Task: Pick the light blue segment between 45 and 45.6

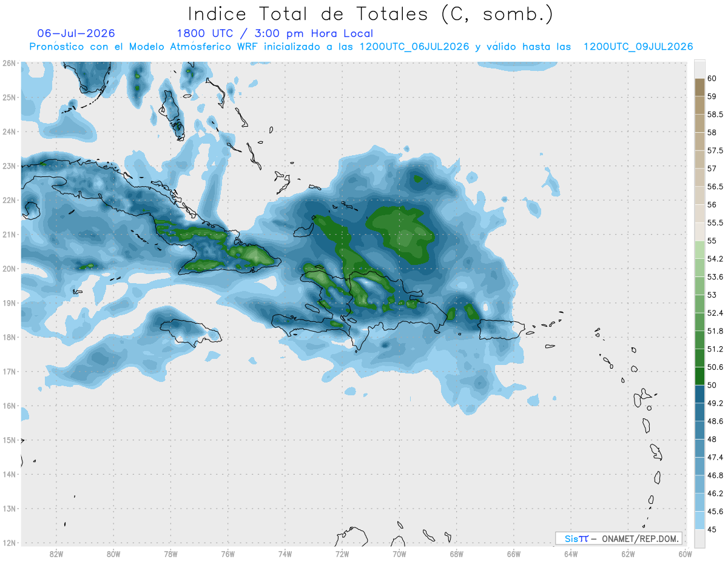Action: pos(699,520)
